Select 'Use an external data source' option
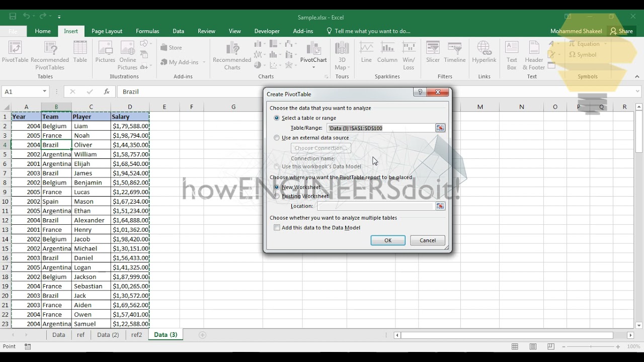Viewport: 644px width, 362px height. [277, 138]
